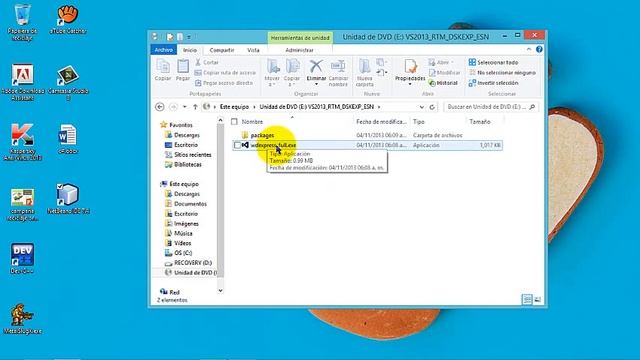Check the wdexpress_full.exe checkbox

coord(237,145)
